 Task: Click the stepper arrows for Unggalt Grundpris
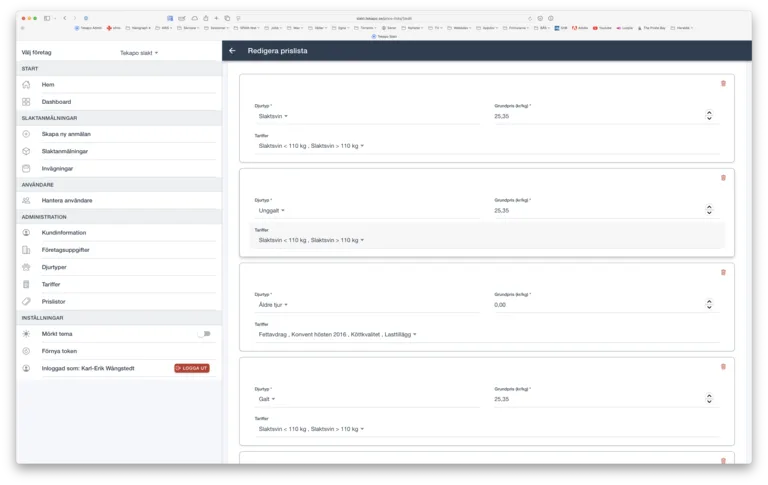point(709,210)
